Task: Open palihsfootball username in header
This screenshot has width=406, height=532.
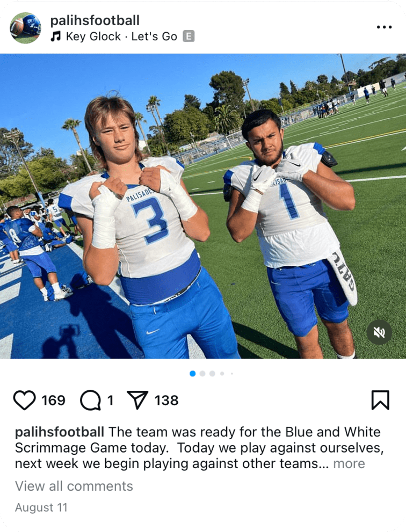Action: click(x=95, y=20)
